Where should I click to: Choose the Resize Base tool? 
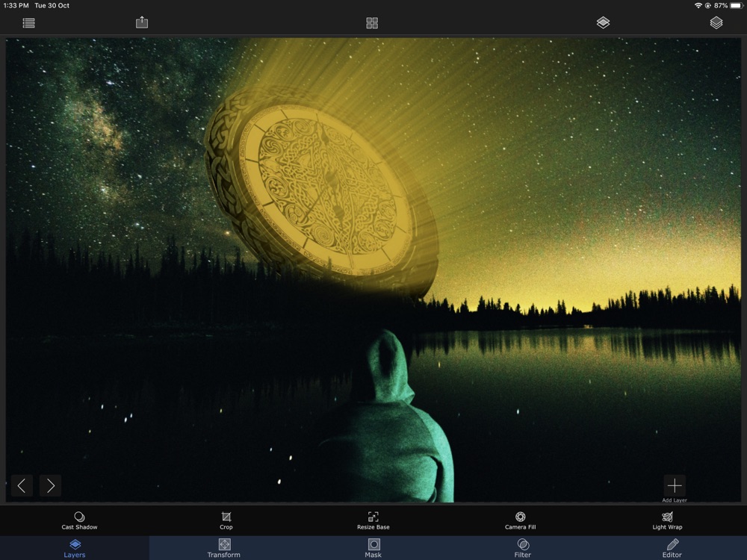[373, 520]
